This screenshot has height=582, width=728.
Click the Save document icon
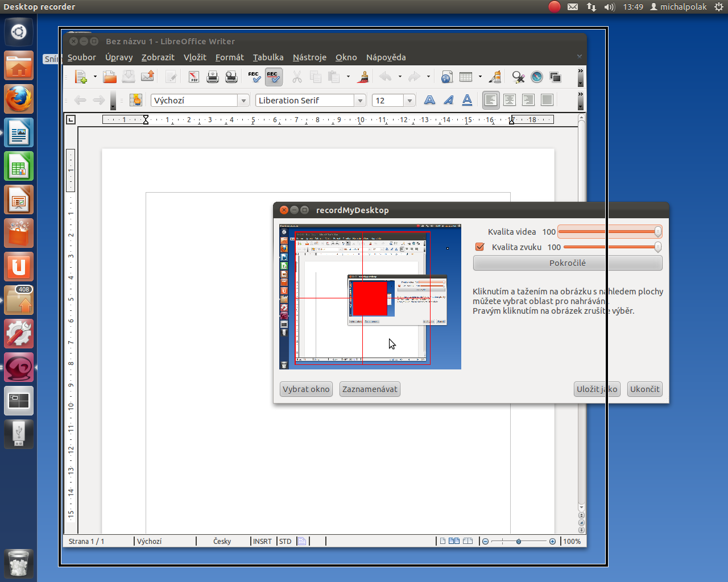129,77
